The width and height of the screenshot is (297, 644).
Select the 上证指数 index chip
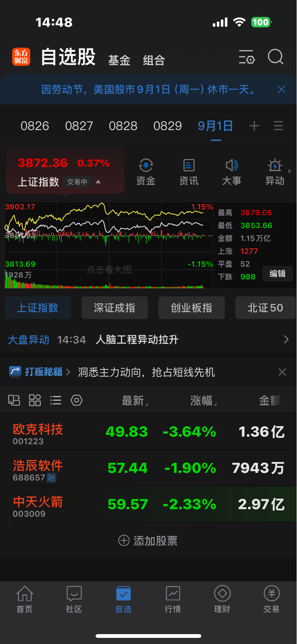(x=38, y=308)
